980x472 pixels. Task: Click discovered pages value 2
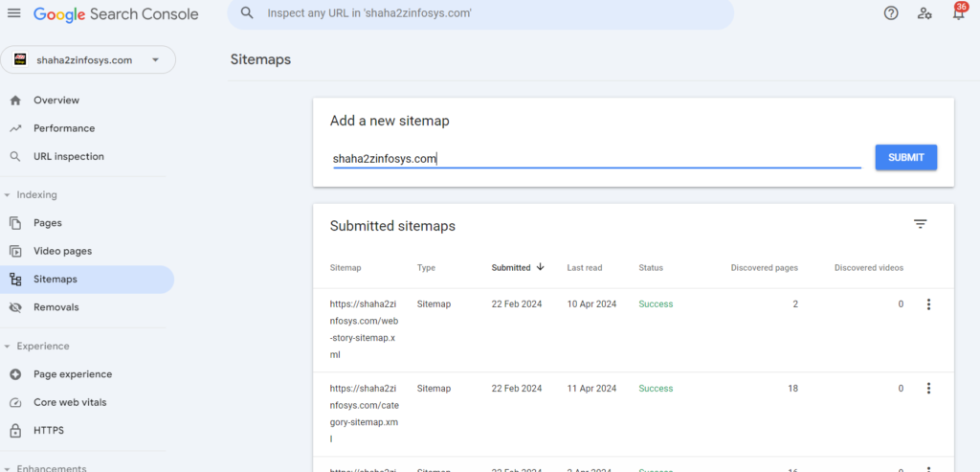[795, 304]
